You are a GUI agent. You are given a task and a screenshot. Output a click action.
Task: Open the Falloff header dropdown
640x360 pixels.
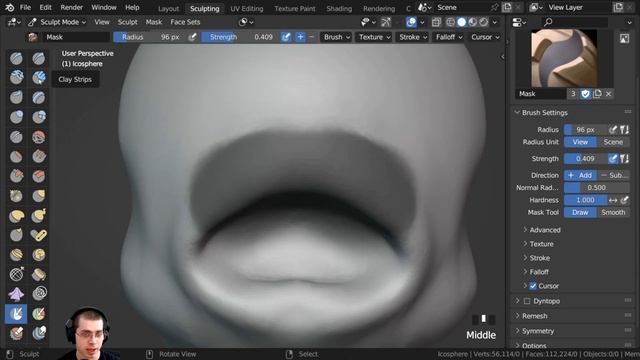click(448, 37)
